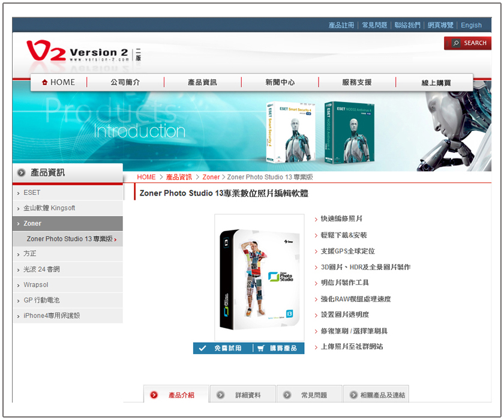Open the HOME navigation menu item
The image size is (504, 420).
(59, 82)
